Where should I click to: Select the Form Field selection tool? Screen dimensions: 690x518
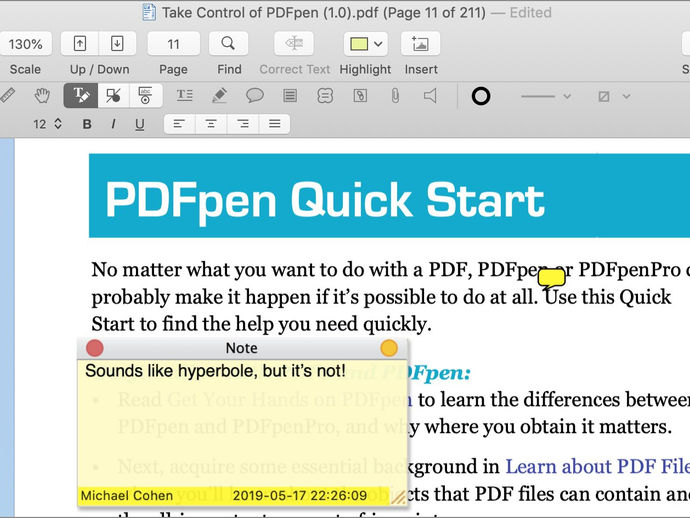[146, 96]
